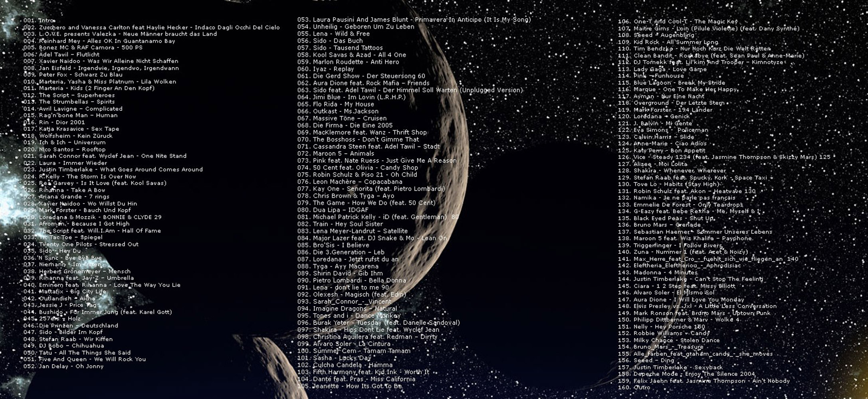The height and width of the screenshot is (399, 868).
Task: Click track 030 Loredana & Mozzik - BONNIE & CLYDE
Action: tap(92, 217)
